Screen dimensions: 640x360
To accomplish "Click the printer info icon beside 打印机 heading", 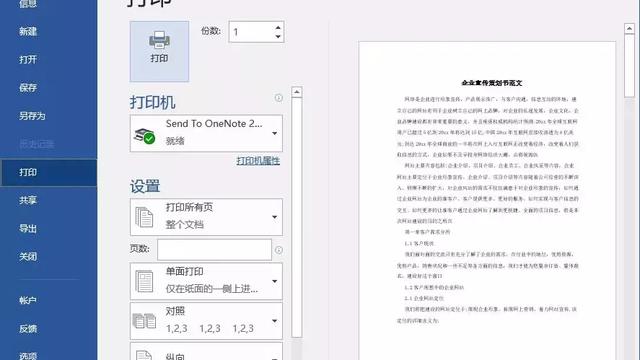I will [x=278, y=98].
